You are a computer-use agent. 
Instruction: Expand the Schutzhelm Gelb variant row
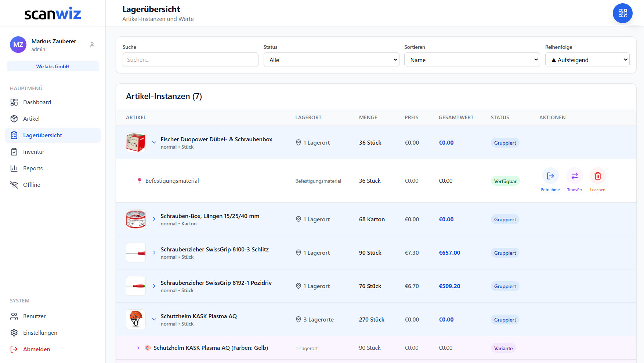tap(138, 348)
